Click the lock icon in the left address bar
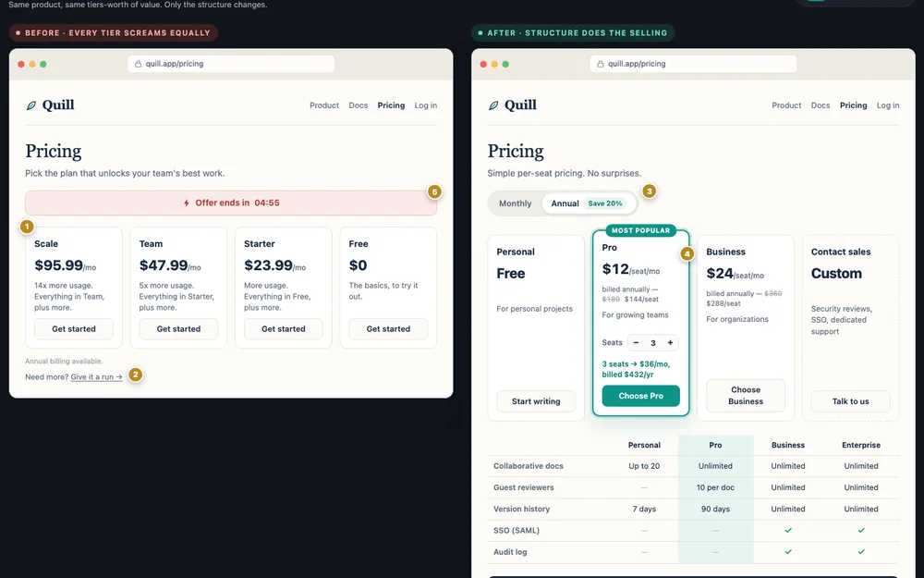 [x=138, y=64]
